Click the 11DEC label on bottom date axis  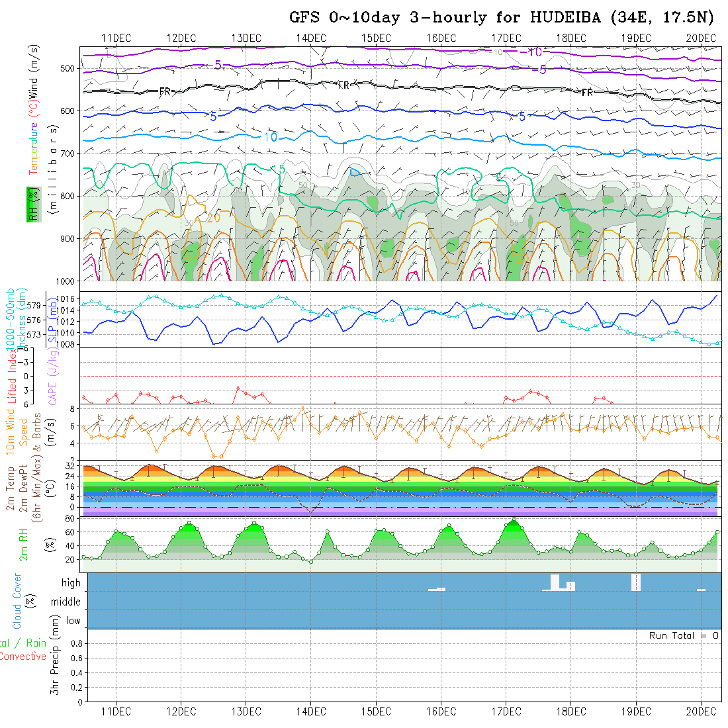(116, 711)
